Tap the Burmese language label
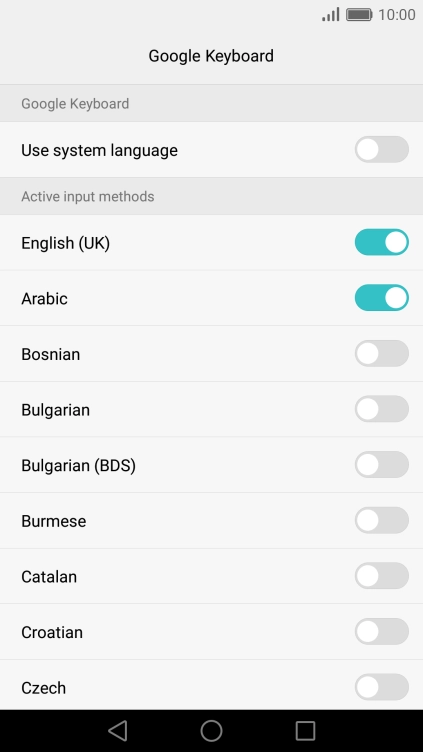The image size is (423, 752). (x=54, y=521)
